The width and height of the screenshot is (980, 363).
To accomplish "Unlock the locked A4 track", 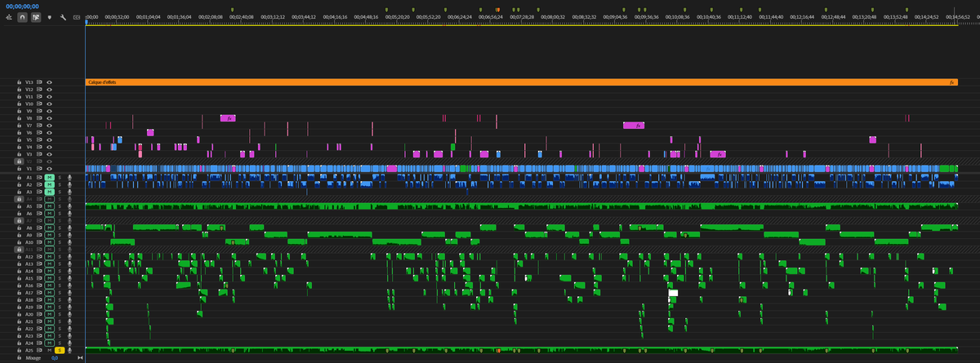I will 19,199.
